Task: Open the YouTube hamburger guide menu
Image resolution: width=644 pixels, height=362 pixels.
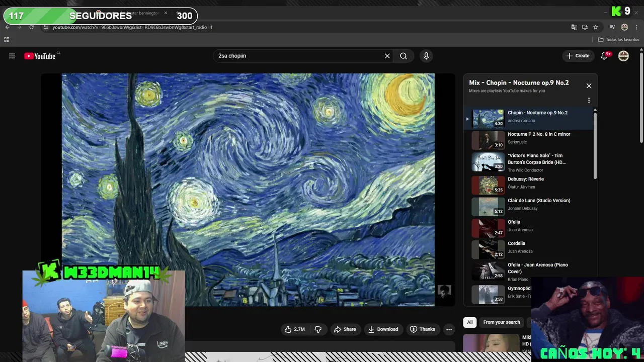Action: [x=12, y=56]
